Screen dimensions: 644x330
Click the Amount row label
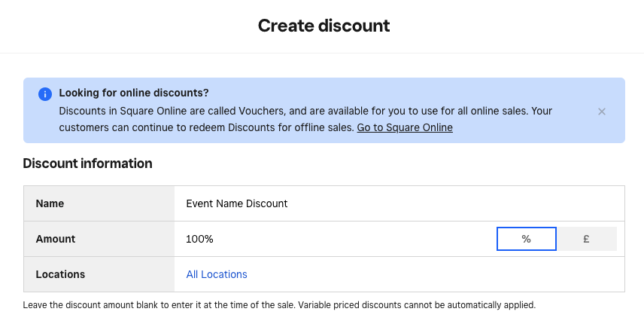pos(56,239)
